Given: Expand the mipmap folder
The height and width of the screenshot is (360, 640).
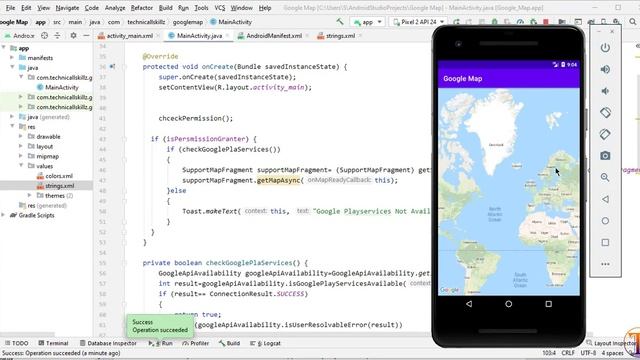Looking at the screenshot, I should (x=21, y=156).
